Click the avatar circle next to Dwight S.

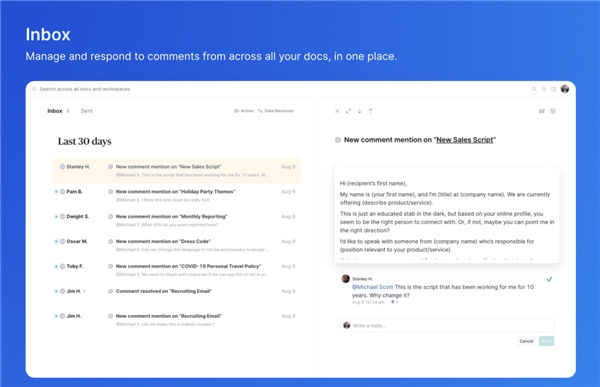coord(62,217)
